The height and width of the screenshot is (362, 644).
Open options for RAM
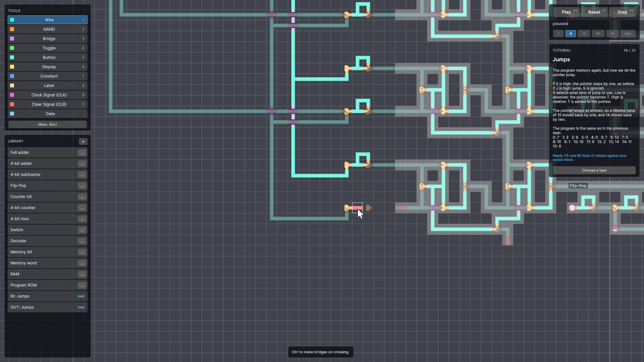(x=82, y=274)
